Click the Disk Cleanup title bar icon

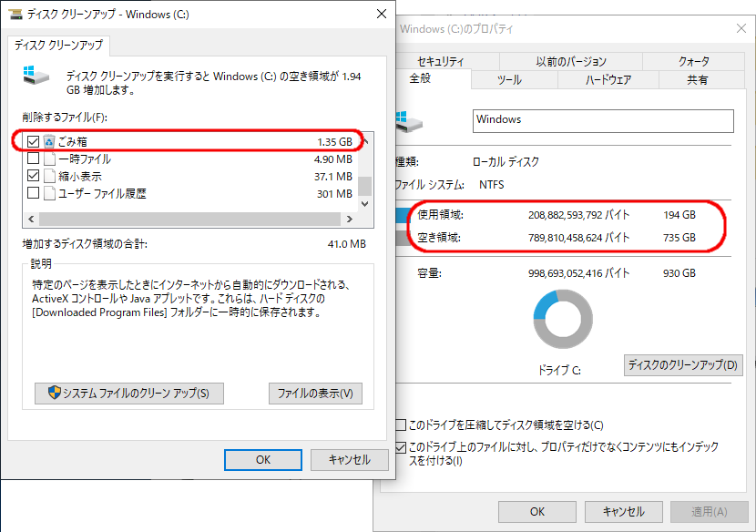click(15, 14)
